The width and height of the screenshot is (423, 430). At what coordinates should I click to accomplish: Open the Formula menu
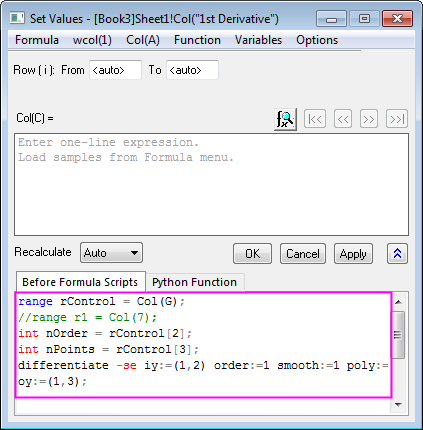(37, 40)
